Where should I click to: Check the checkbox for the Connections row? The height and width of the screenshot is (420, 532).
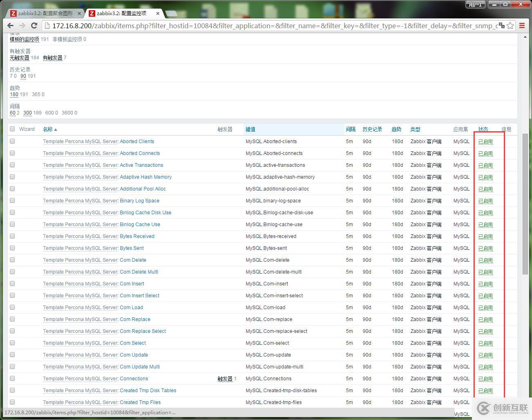click(x=12, y=378)
